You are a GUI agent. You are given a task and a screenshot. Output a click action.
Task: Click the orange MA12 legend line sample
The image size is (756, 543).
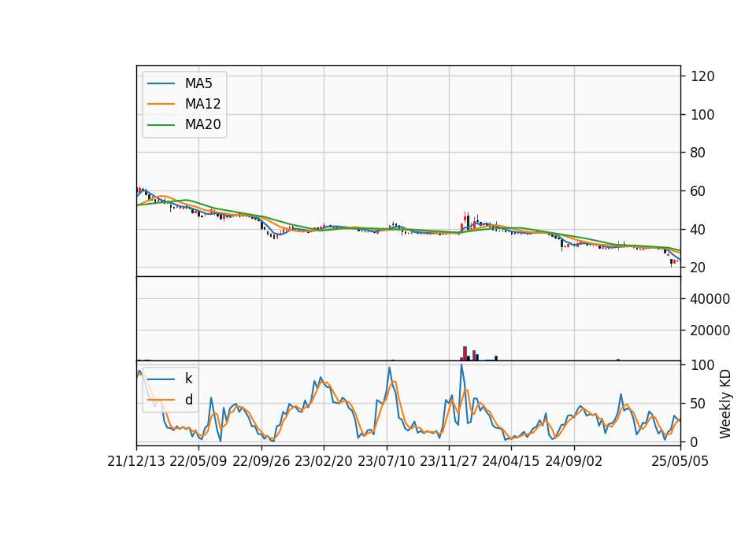(161, 104)
